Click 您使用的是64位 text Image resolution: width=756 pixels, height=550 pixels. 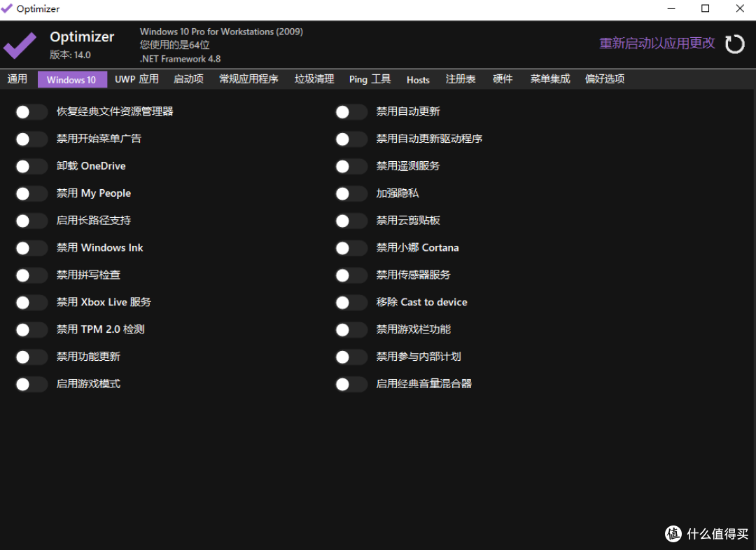(174, 45)
